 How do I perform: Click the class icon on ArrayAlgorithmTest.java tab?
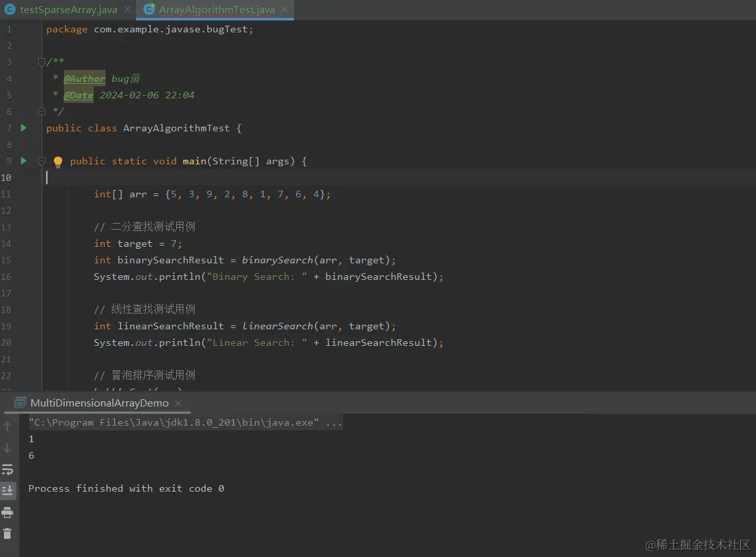[x=150, y=10]
